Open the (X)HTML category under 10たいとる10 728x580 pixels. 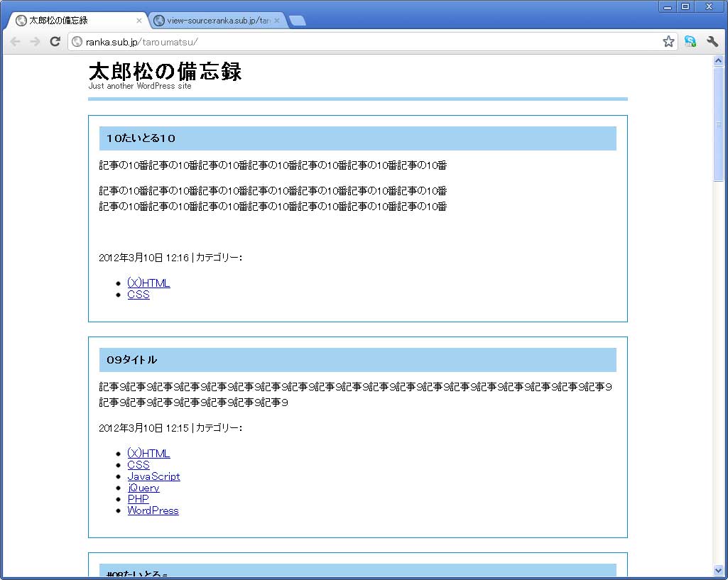pyautogui.click(x=148, y=283)
